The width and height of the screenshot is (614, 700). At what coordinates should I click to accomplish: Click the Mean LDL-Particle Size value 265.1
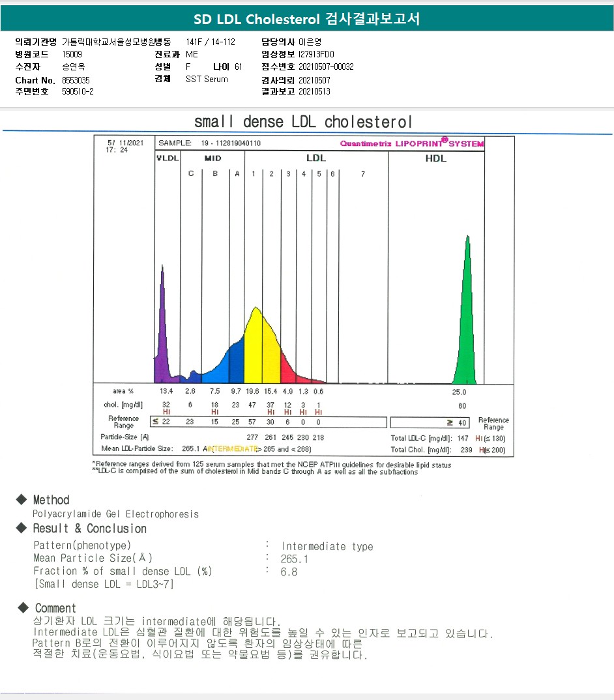pos(191,448)
